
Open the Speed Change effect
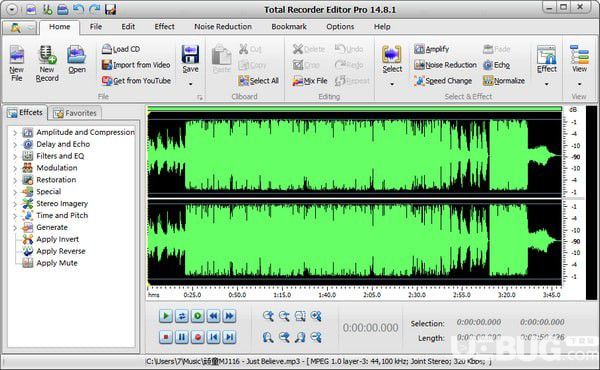click(x=443, y=81)
